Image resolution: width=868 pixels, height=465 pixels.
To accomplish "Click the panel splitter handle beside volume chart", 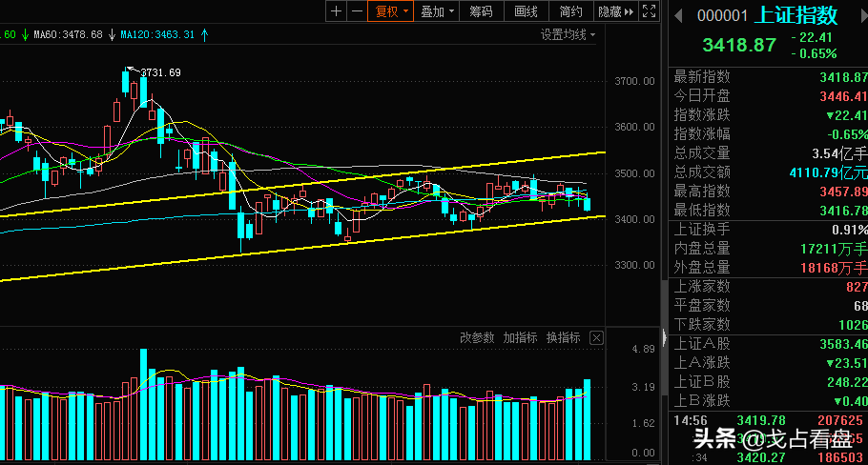I will (663, 338).
